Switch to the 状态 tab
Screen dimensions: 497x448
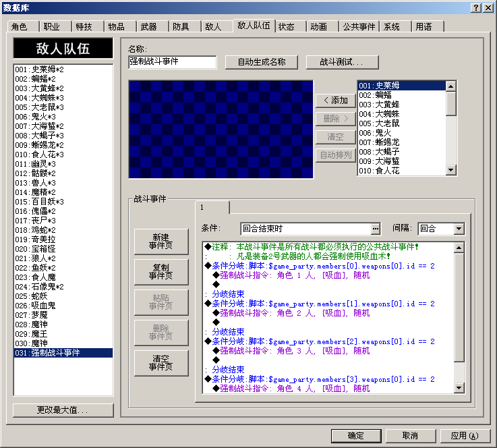tap(291, 26)
